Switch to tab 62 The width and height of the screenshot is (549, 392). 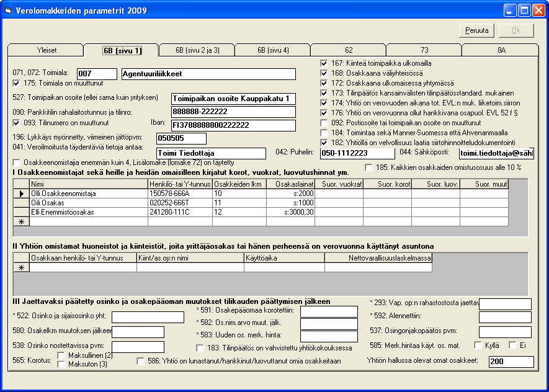point(349,50)
